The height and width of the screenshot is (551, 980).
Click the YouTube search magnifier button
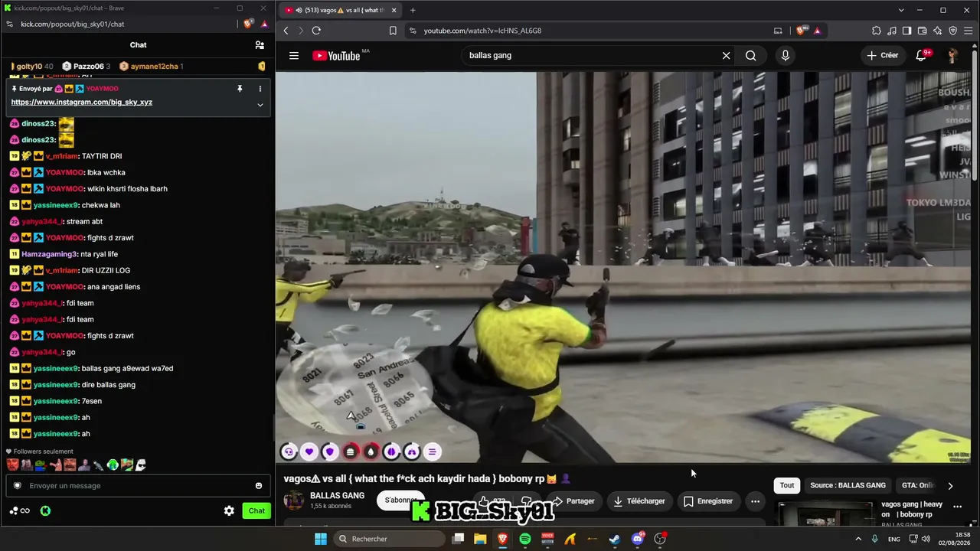[x=751, y=55]
